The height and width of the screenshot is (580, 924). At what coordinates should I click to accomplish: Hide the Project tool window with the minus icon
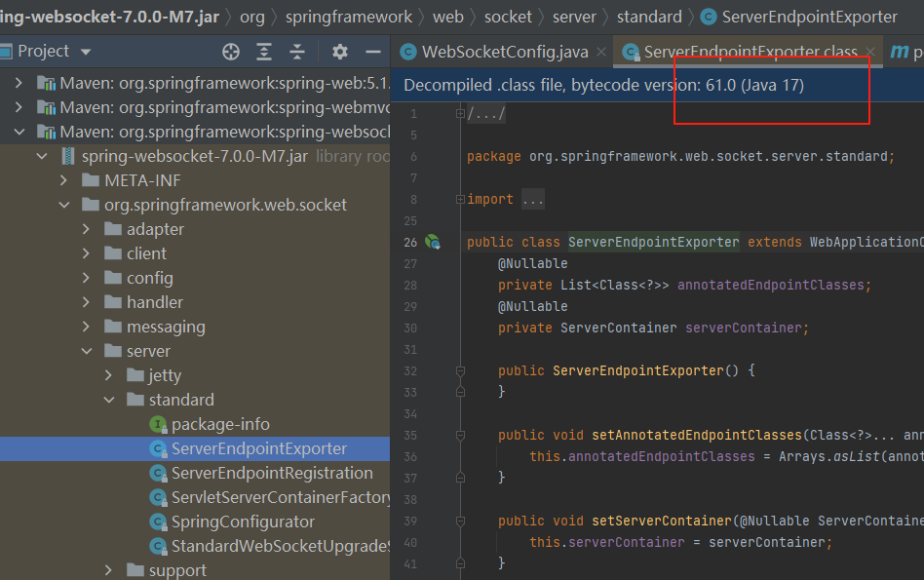coord(373,52)
